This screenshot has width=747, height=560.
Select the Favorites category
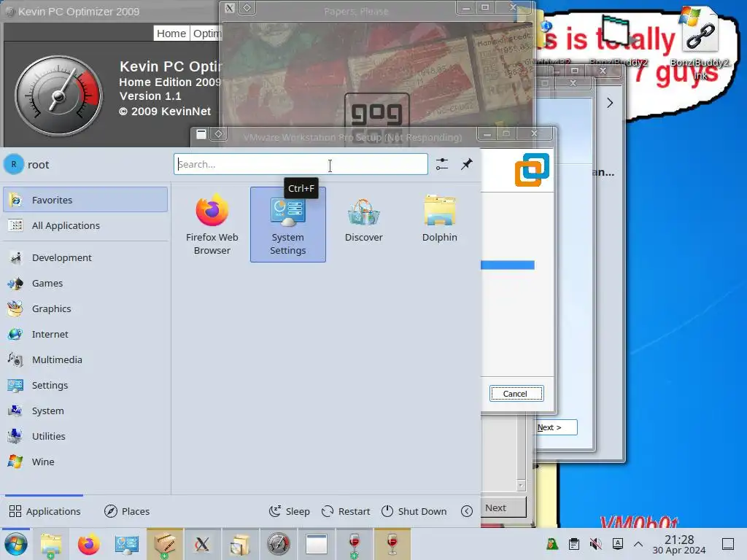(x=85, y=200)
